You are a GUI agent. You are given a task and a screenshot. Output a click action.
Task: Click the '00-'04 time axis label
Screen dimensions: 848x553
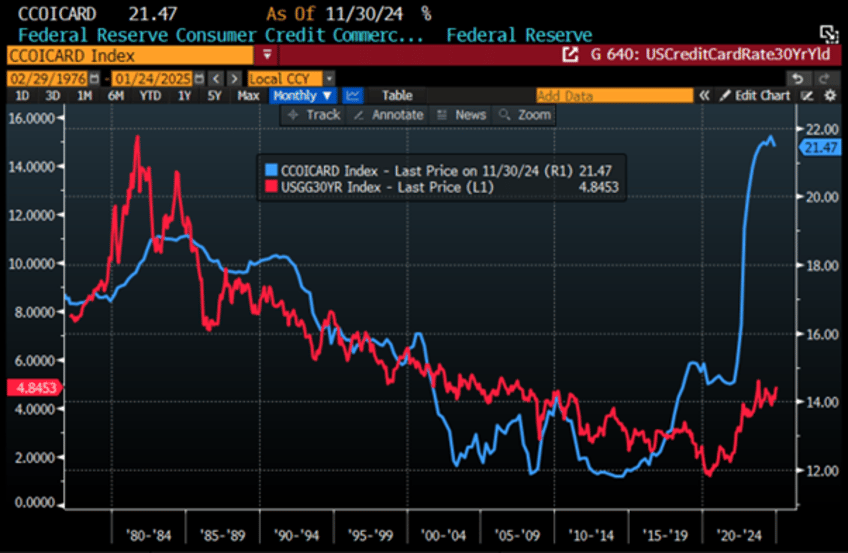443,535
